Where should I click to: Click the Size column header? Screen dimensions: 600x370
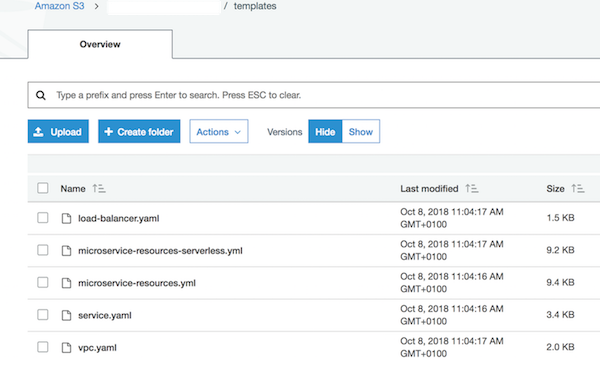pyautogui.click(x=555, y=189)
